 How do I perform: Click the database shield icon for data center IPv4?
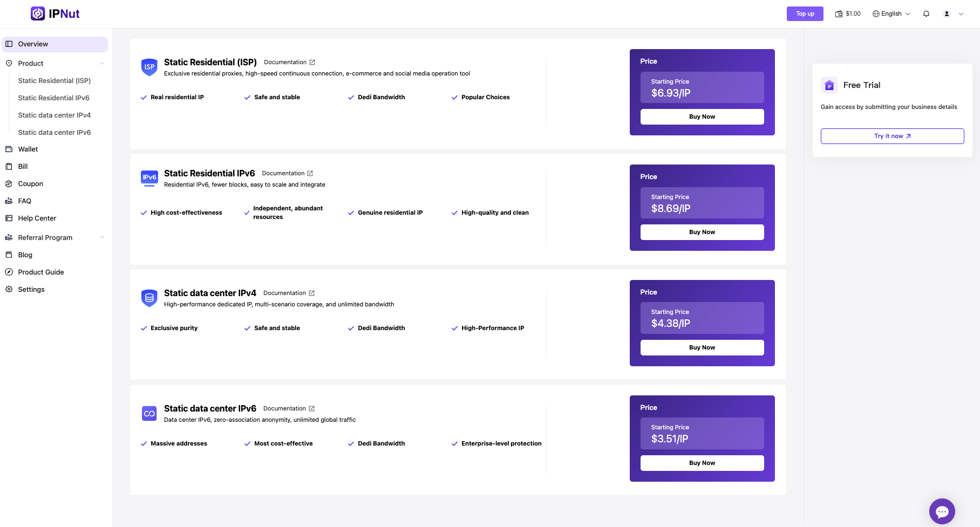(x=149, y=298)
